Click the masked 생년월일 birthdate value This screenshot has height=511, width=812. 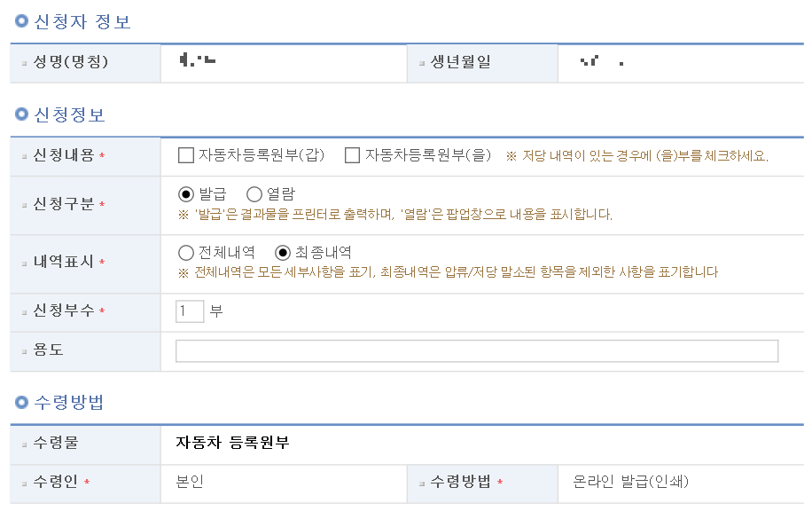pyautogui.click(x=602, y=61)
